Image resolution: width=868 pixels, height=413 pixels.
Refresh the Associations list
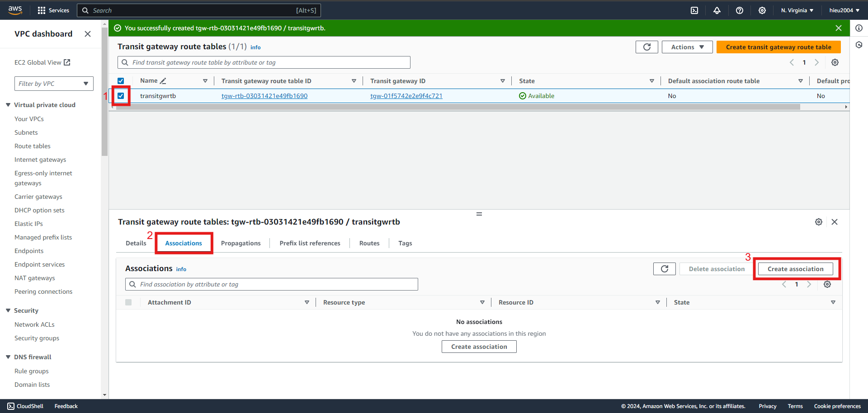(665, 269)
